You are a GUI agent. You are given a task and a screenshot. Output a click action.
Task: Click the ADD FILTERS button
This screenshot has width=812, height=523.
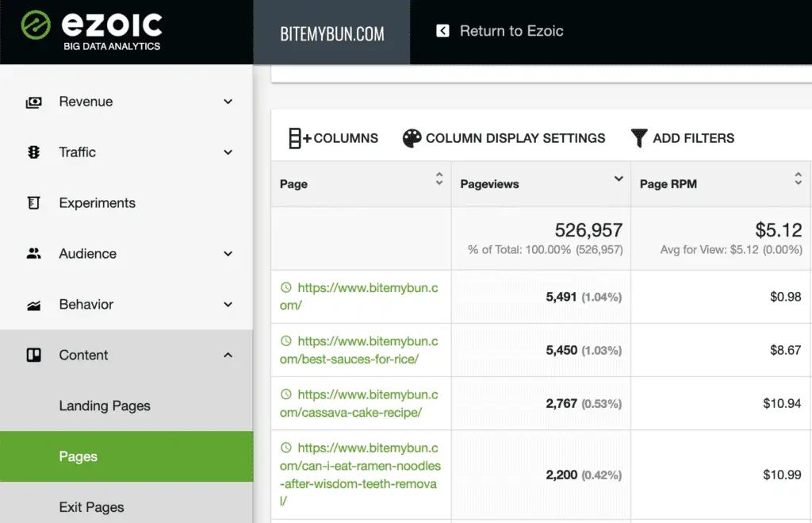[x=683, y=138]
